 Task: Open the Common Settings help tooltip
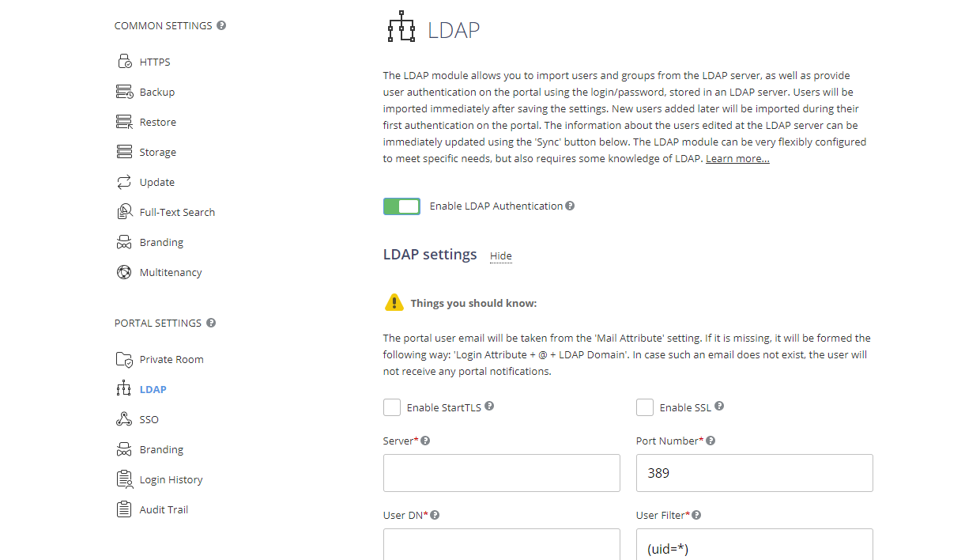click(x=220, y=25)
